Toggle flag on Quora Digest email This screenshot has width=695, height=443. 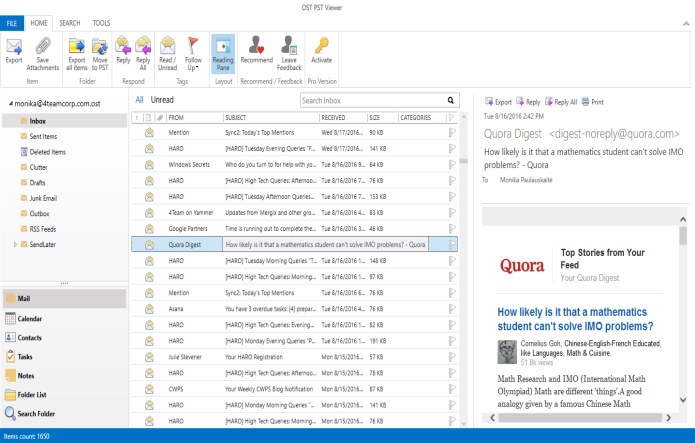pyautogui.click(x=452, y=244)
